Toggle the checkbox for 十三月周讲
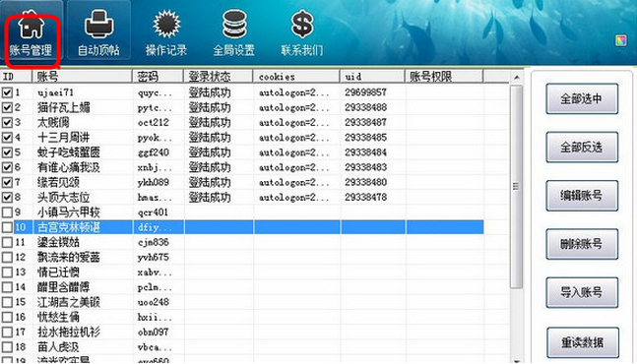Screen dimensions: 637x364 point(7,137)
